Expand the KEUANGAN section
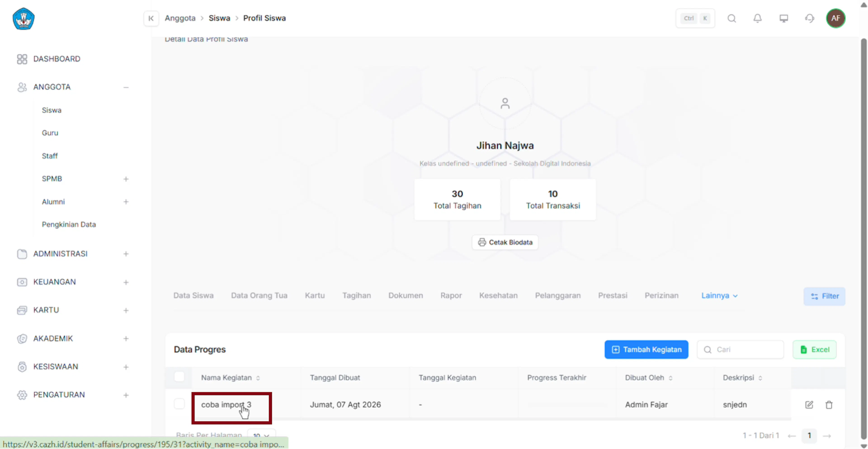Viewport: 868px width, 449px height. 126,282
